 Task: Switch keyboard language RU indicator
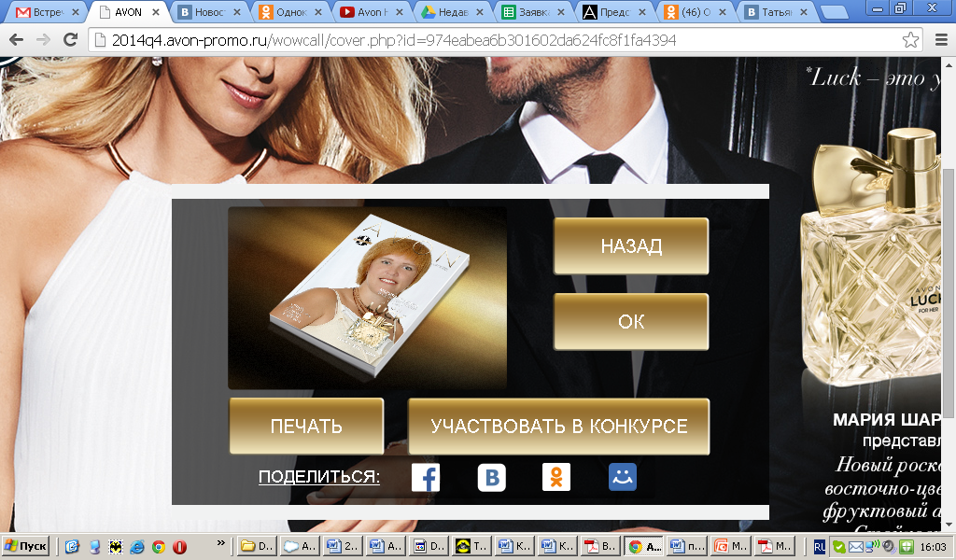pos(820,547)
